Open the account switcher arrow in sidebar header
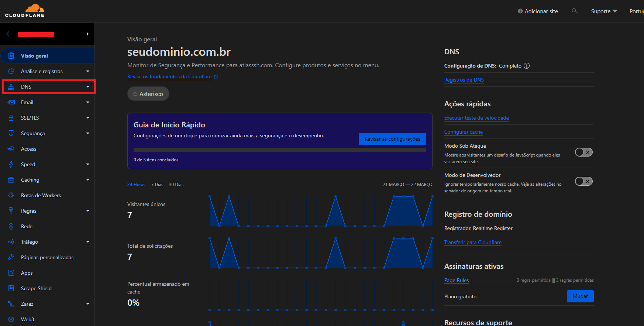The width and height of the screenshot is (644, 326). [x=87, y=34]
